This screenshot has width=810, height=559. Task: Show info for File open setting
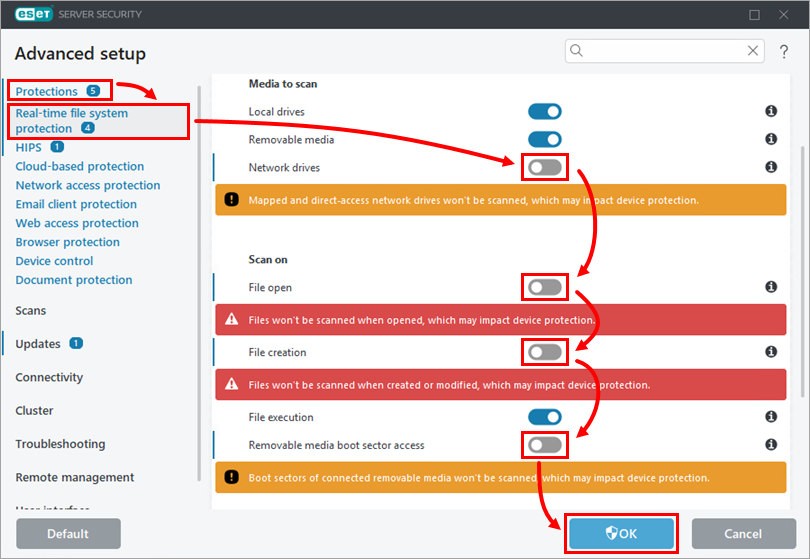tap(771, 288)
